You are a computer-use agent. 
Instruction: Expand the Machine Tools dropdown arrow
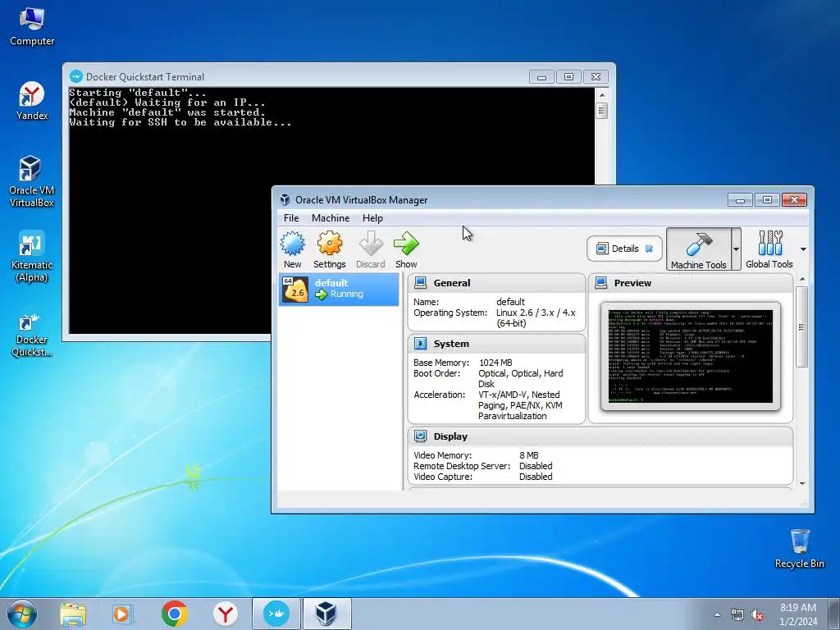736,249
